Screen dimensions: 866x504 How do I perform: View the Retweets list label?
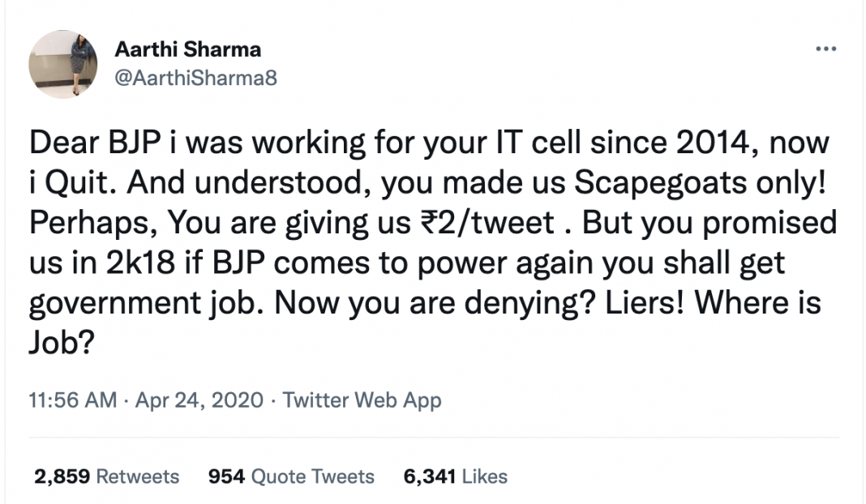(x=138, y=476)
